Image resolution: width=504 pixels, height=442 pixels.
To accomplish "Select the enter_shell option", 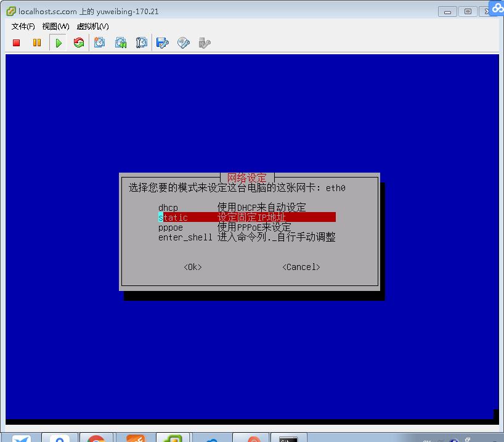I will pos(247,237).
